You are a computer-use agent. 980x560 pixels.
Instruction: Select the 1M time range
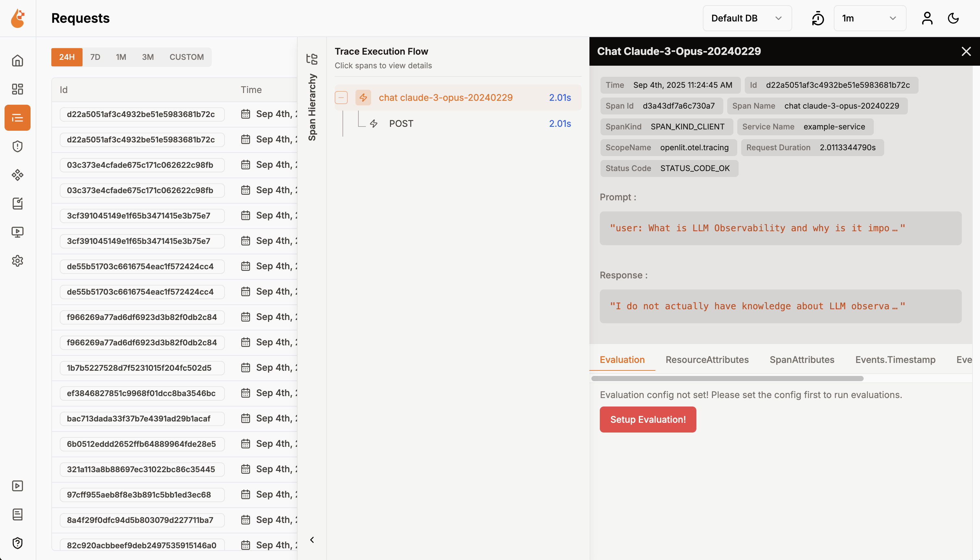click(x=121, y=57)
